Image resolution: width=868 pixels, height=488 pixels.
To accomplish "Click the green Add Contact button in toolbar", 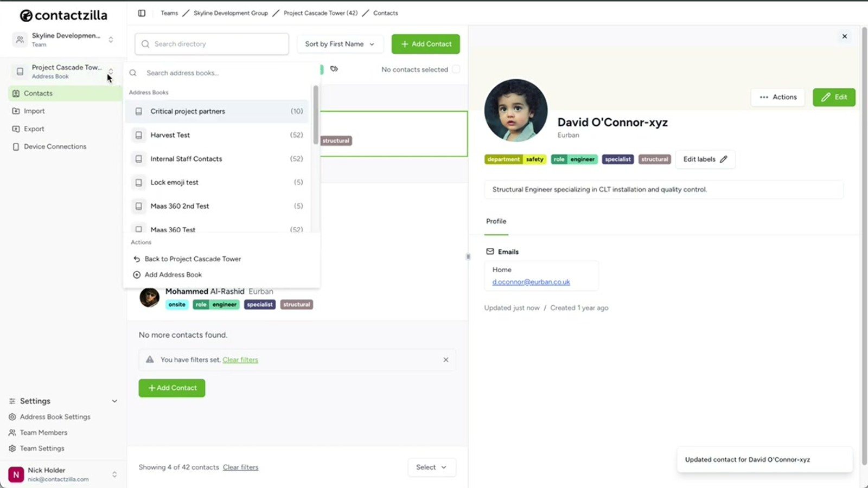I will pyautogui.click(x=426, y=44).
